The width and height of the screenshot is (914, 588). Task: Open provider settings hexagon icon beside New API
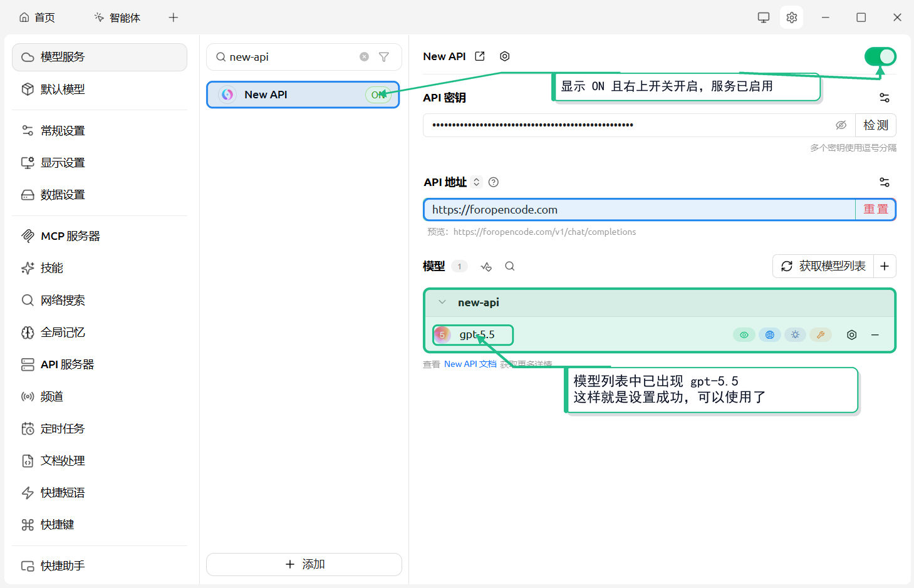504,56
